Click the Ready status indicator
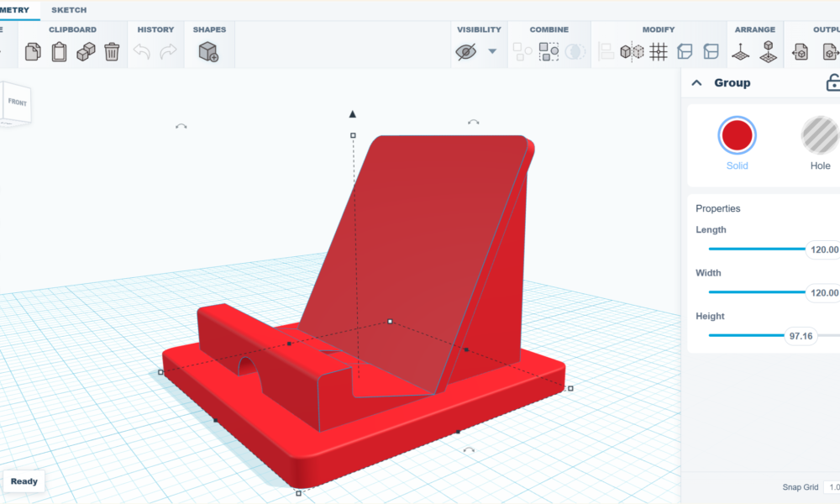The width and height of the screenshot is (840, 504). pos(24,481)
